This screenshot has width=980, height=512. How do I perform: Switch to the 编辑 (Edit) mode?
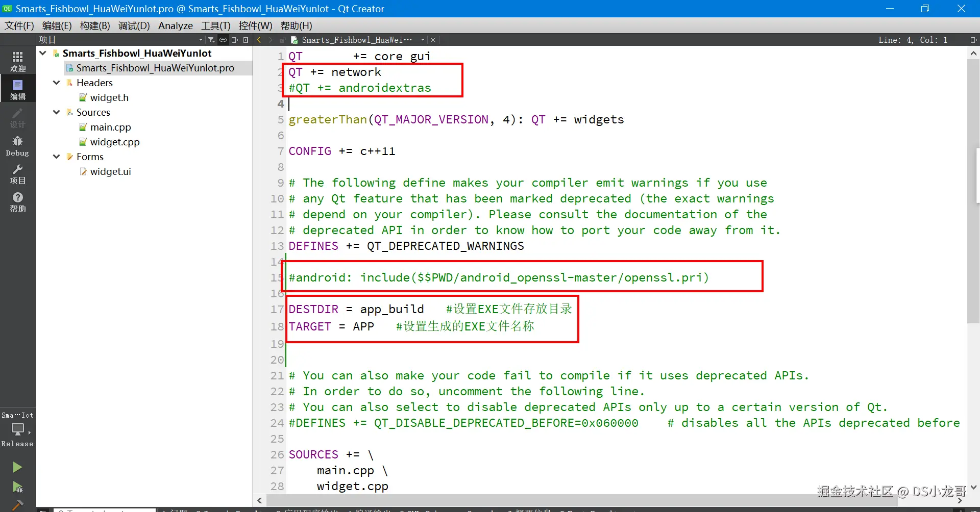click(x=18, y=89)
